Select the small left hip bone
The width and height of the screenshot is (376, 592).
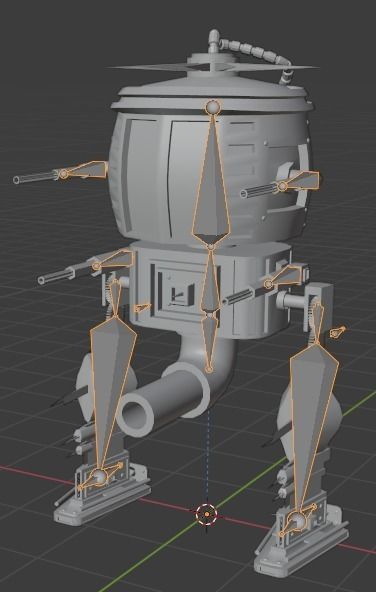pos(116,298)
